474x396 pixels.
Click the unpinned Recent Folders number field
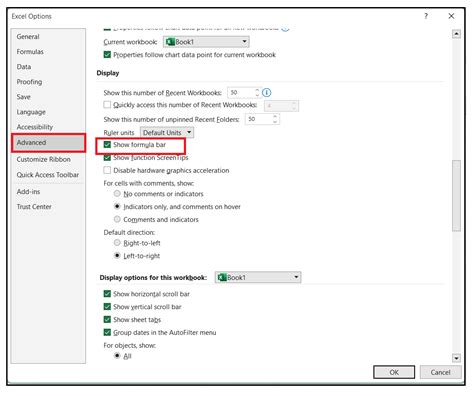tap(259, 119)
